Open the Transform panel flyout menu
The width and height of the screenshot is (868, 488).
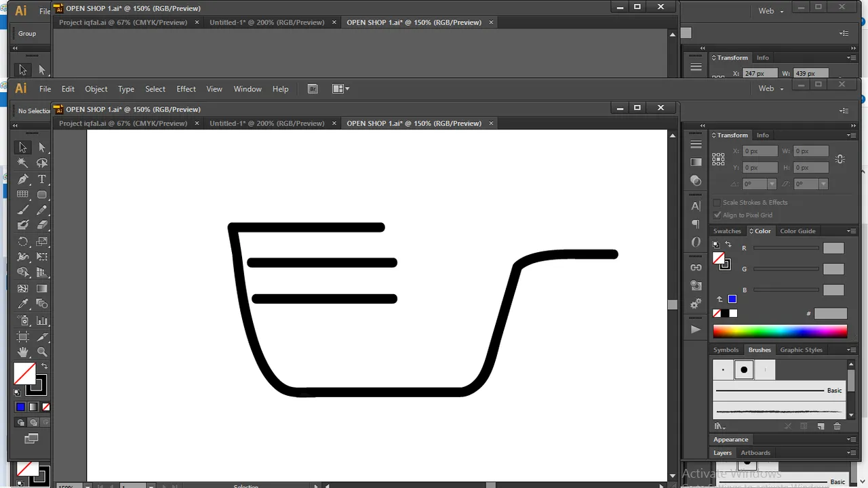click(x=852, y=134)
